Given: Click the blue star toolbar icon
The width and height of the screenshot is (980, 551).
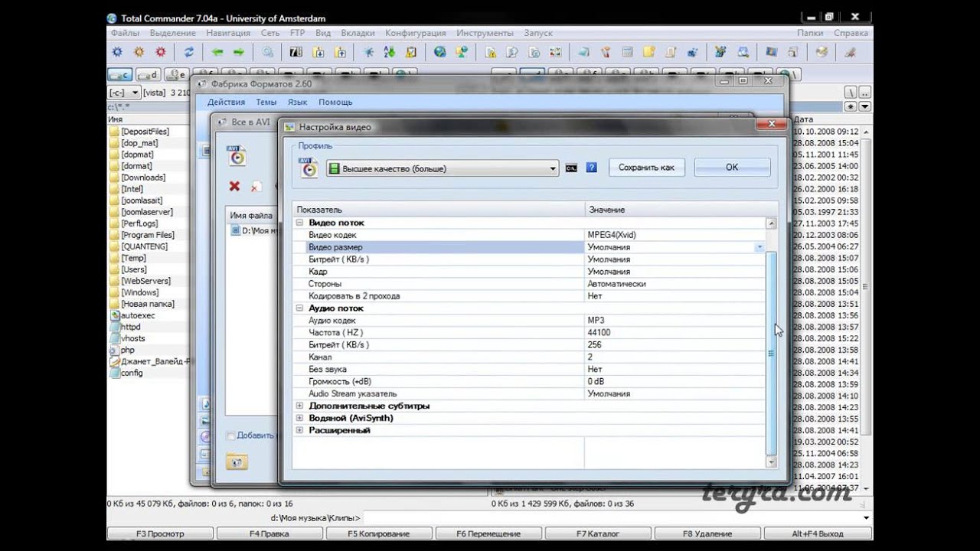Looking at the screenshot, I should (367, 52).
